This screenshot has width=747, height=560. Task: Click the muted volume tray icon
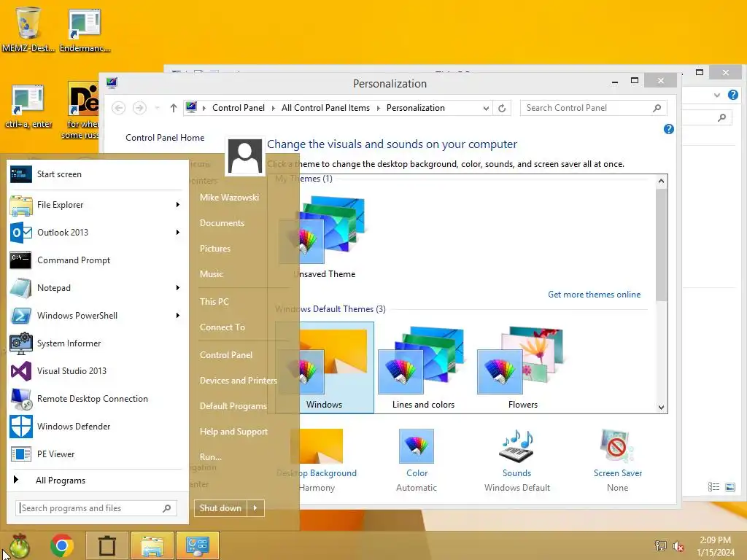[678, 545]
